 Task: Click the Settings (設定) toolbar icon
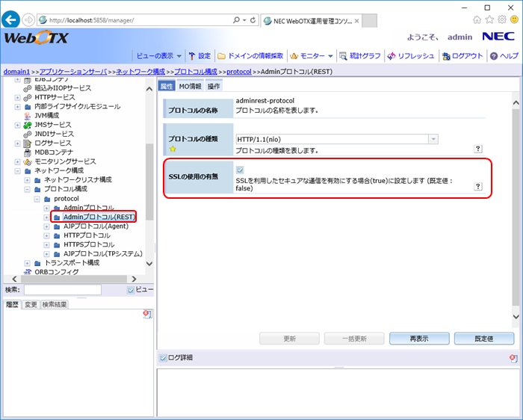tap(199, 55)
